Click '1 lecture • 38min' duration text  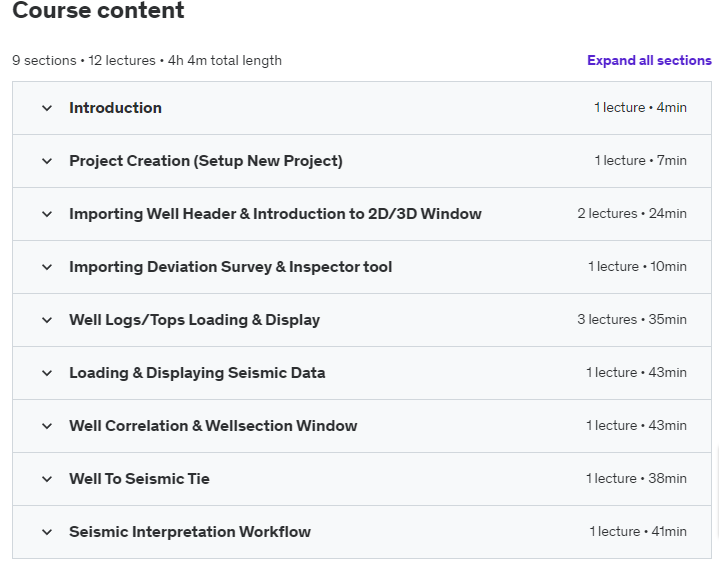[x=636, y=478]
